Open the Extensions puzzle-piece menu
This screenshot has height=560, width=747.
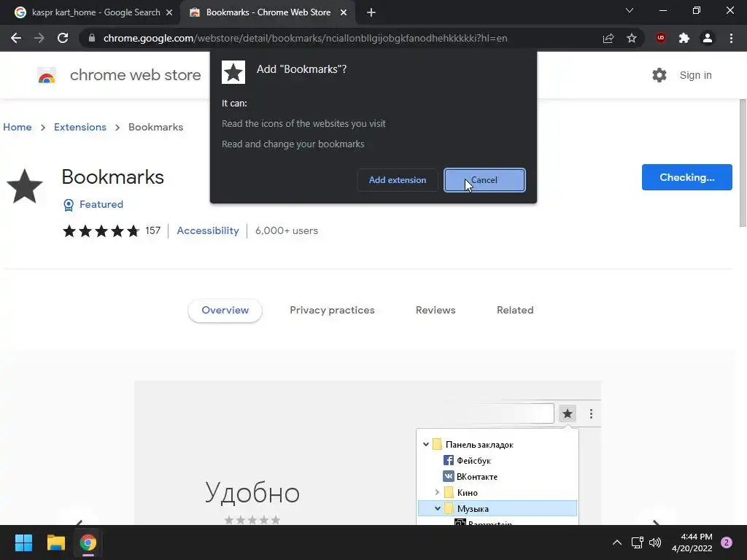[684, 38]
